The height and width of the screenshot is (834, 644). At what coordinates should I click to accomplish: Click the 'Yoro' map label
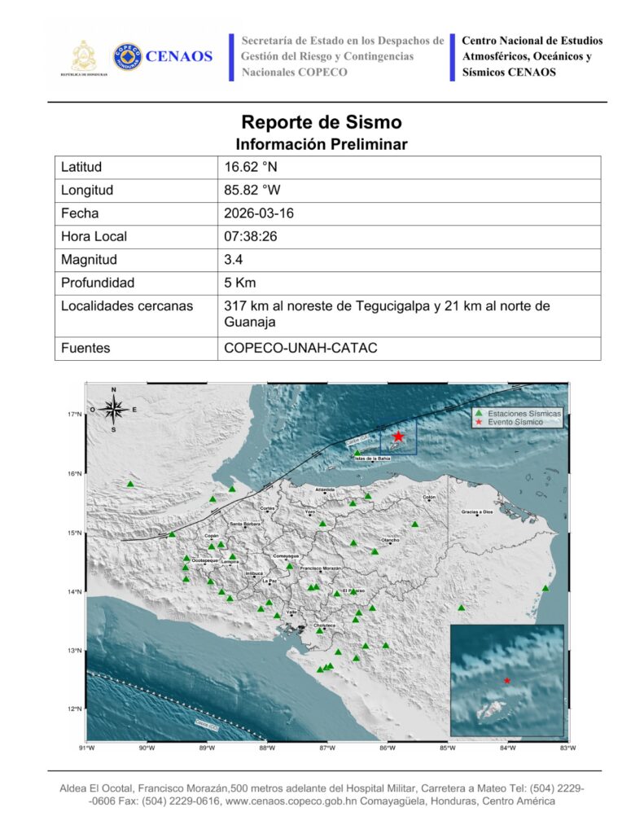point(309,511)
